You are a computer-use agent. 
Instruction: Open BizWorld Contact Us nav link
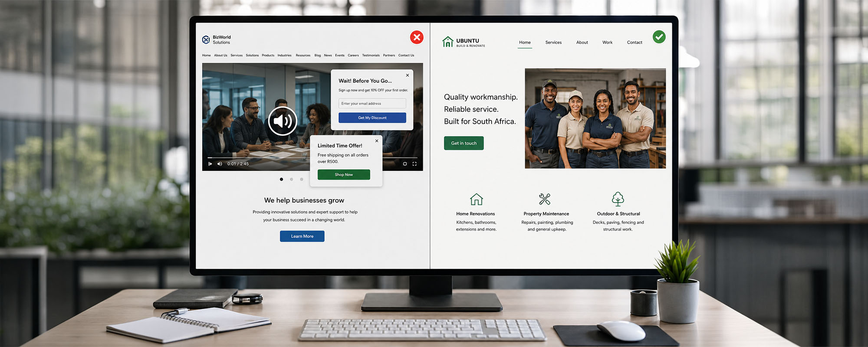point(406,56)
